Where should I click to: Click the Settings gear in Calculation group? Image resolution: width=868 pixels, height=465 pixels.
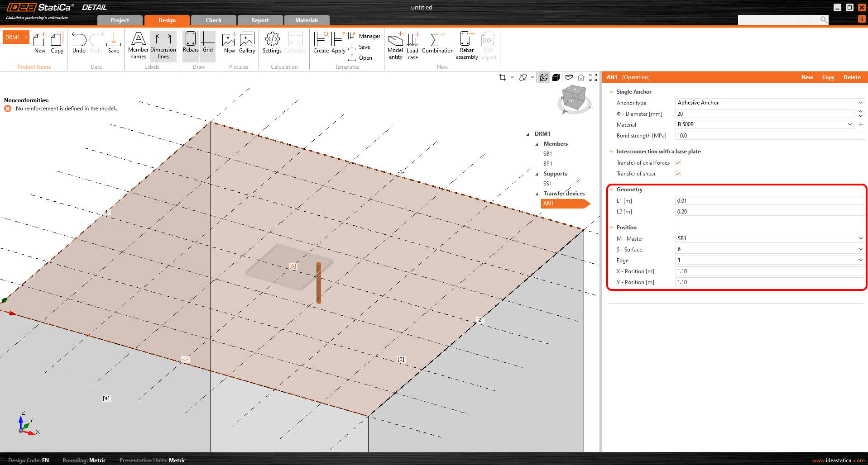point(272,44)
